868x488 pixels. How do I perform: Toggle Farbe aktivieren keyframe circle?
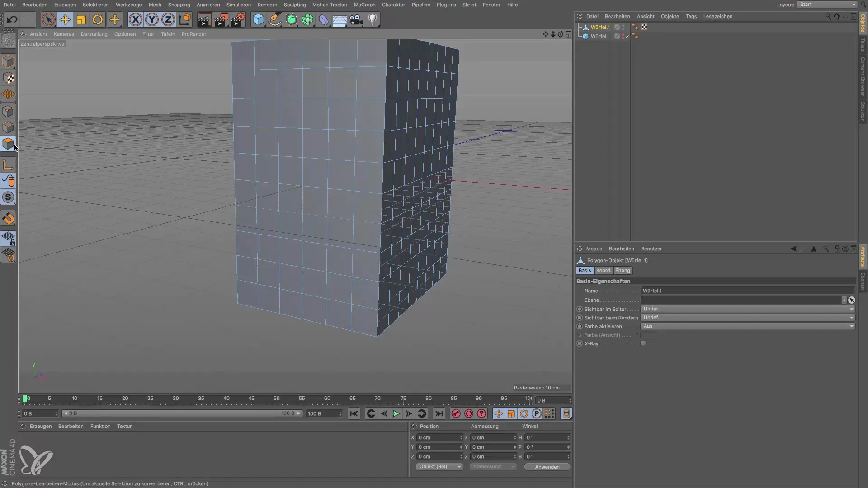[x=580, y=326]
